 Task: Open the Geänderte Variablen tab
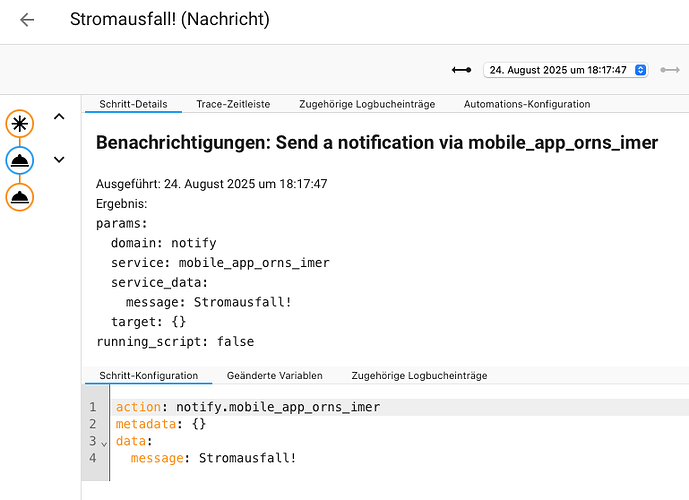tap(275, 376)
